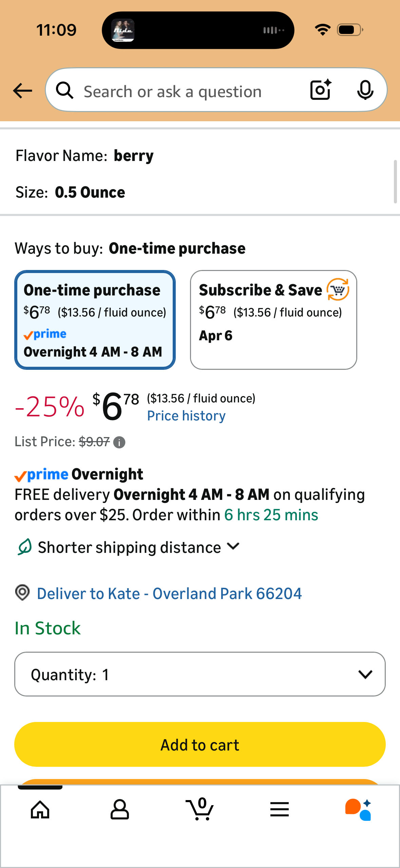Open the Rufus AI assistant icon
400x868 pixels.
[358, 810]
